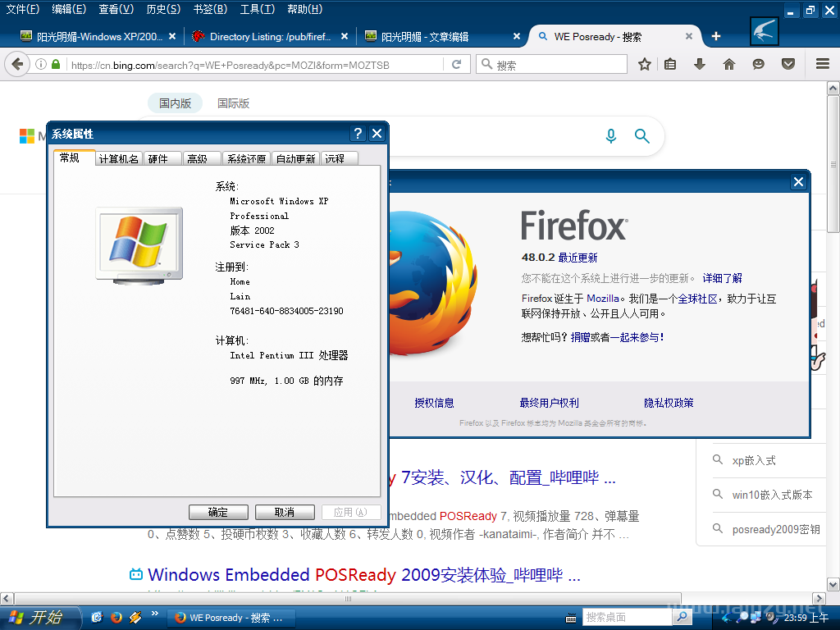The height and width of the screenshot is (630, 840).
Task: Switch to Directory Listing: /pub/firef tab
Action: pos(270,36)
